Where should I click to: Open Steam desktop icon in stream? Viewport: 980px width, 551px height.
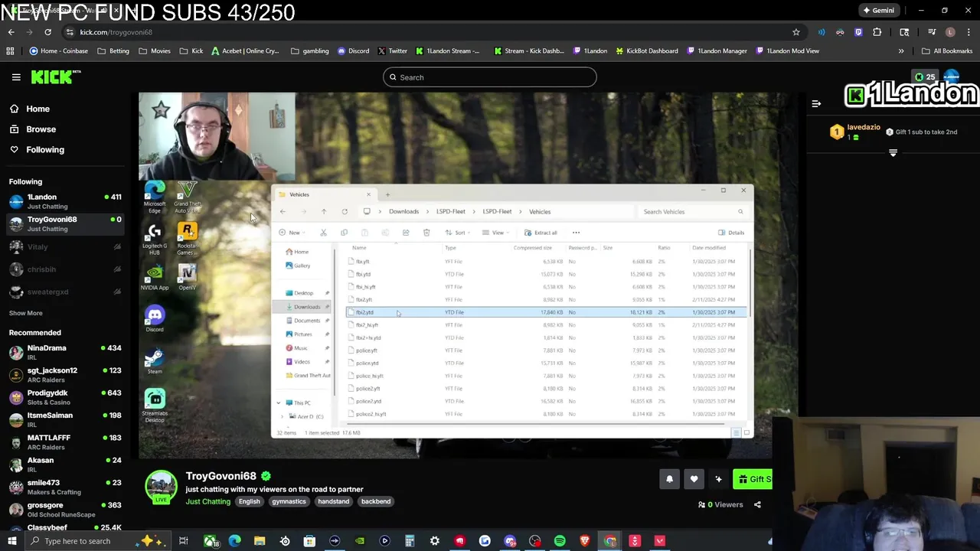(x=155, y=361)
